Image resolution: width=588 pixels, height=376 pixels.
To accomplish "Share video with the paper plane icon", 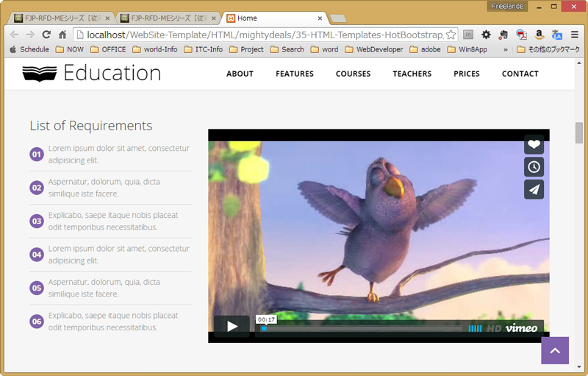I will click(x=534, y=190).
